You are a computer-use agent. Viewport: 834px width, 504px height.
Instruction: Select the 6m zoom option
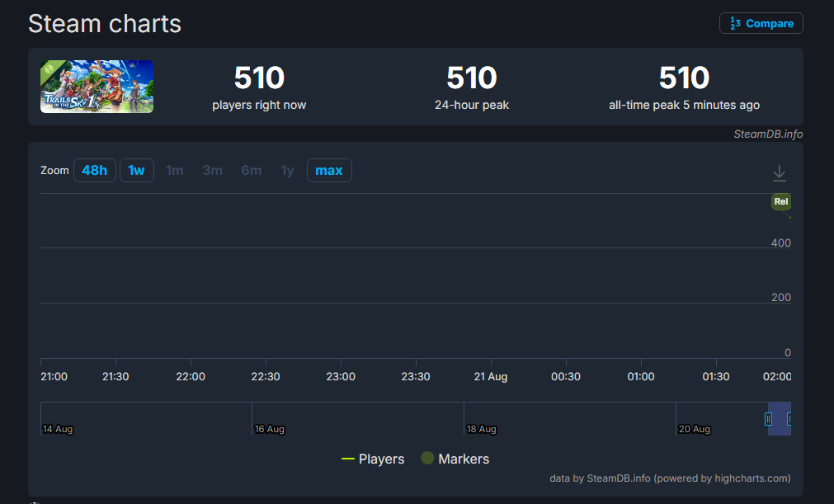pos(251,170)
